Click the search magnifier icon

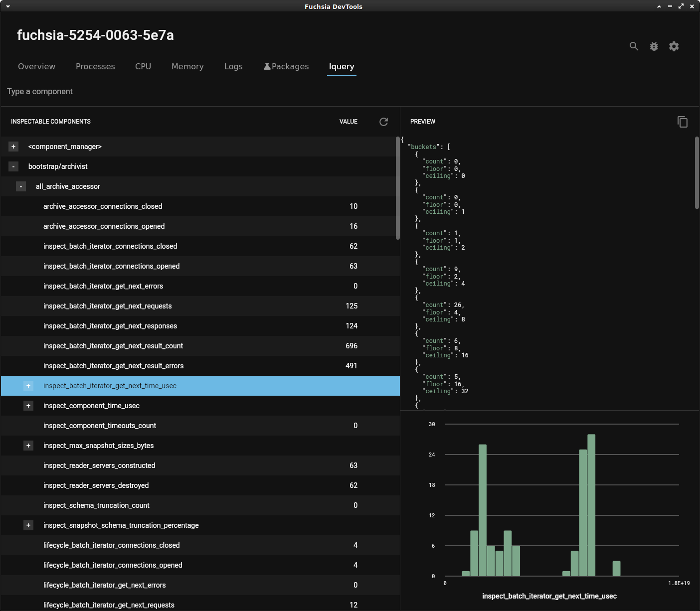coord(634,46)
